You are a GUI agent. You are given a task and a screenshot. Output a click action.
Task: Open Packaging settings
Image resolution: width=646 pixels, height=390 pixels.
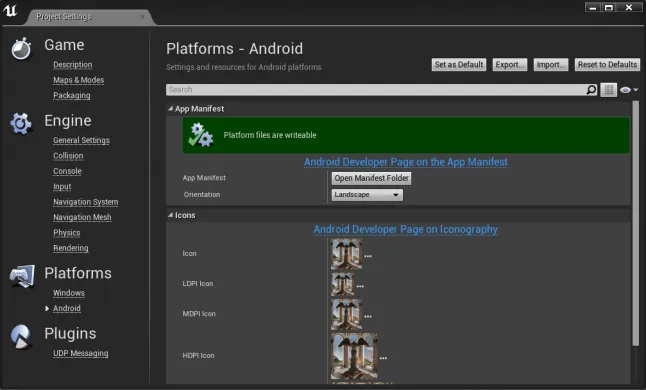[x=72, y=95]
